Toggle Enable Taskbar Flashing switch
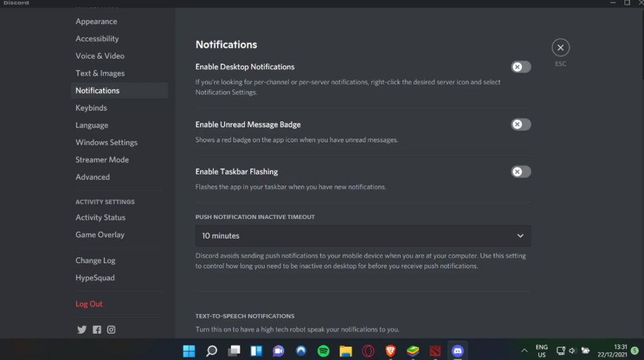The height and width of the screenshot is (360, 644). [x=521, y=172]
